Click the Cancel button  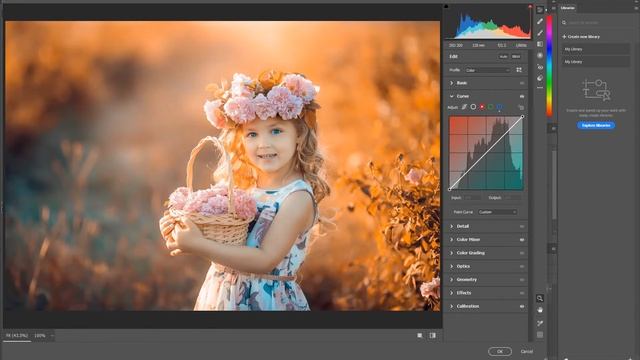pyautogui.click(x=527, y=351)
